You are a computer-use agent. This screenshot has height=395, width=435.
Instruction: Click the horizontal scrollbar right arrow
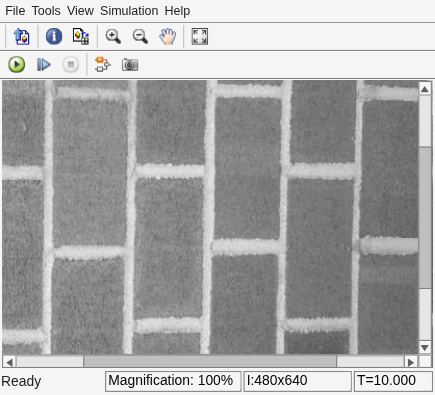pyautogui.click(x=411, y=362)
